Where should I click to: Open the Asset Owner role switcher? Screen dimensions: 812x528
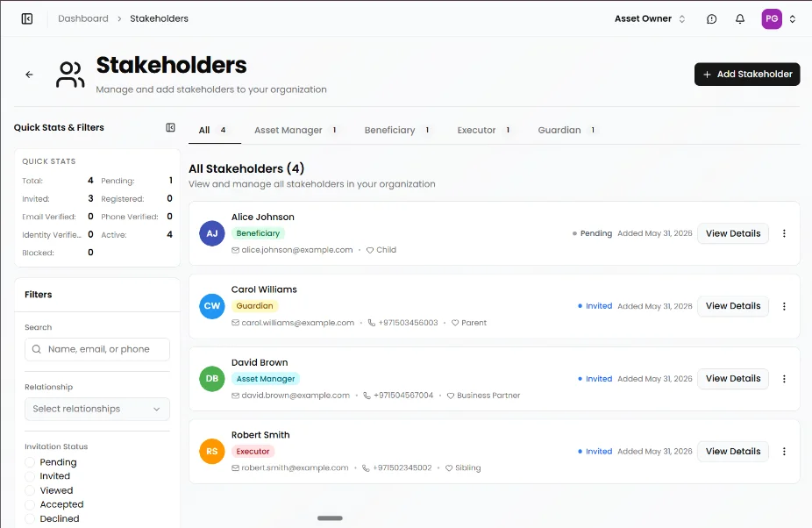coord(650,18)
